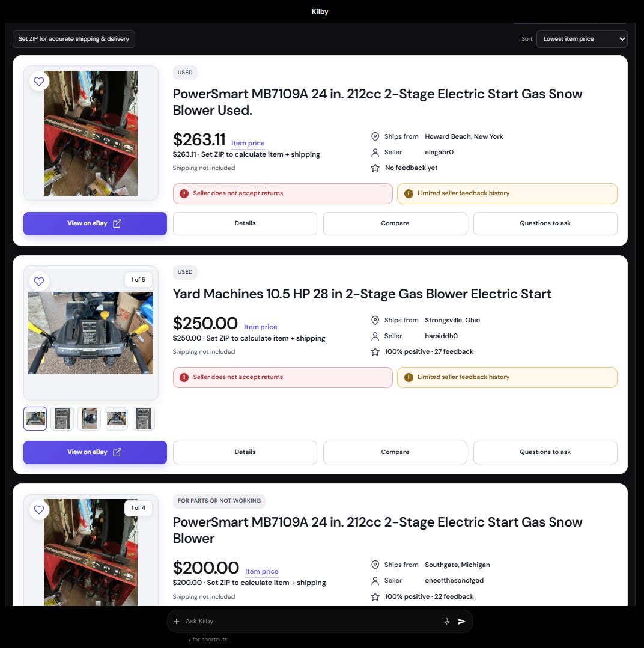
Task: Click the 1 of 4 photo counter
Action: (138, 508)
